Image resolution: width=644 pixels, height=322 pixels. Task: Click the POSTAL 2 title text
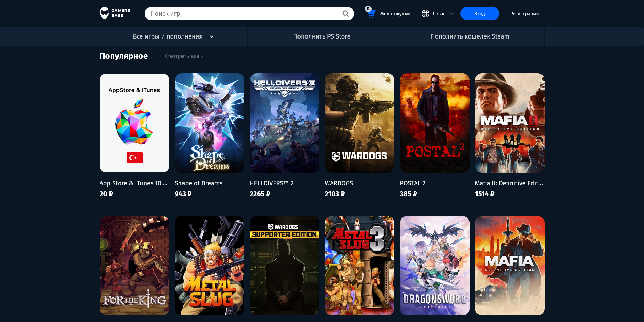(x=413, y=183)
